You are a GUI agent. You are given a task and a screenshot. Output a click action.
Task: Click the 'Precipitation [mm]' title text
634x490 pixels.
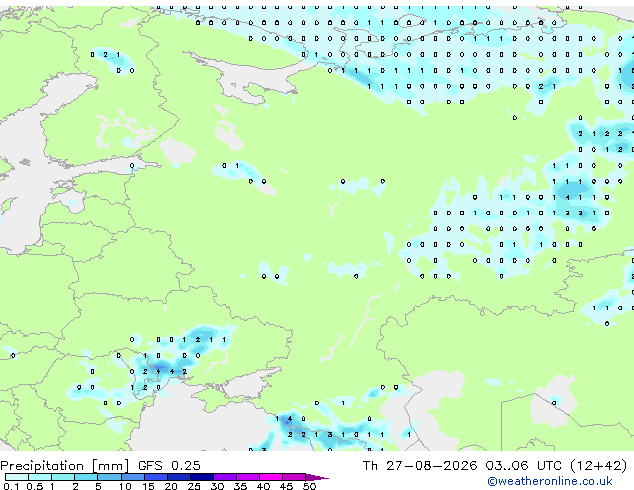(x=65, y=466)
